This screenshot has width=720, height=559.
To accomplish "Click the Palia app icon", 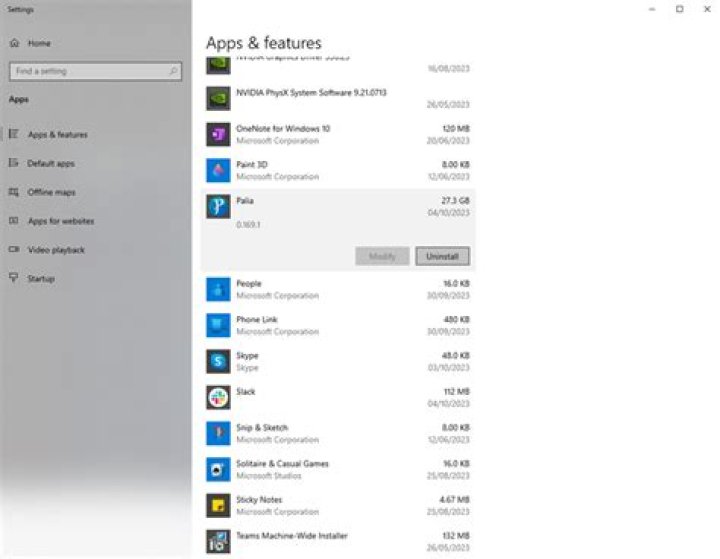I will click(x=218, y=206).
